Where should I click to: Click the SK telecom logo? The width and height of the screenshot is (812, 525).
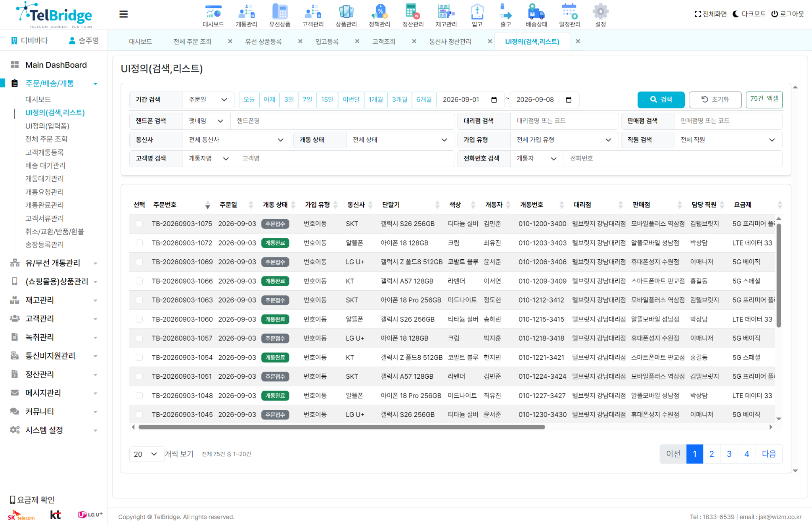(x=21, y=515)
